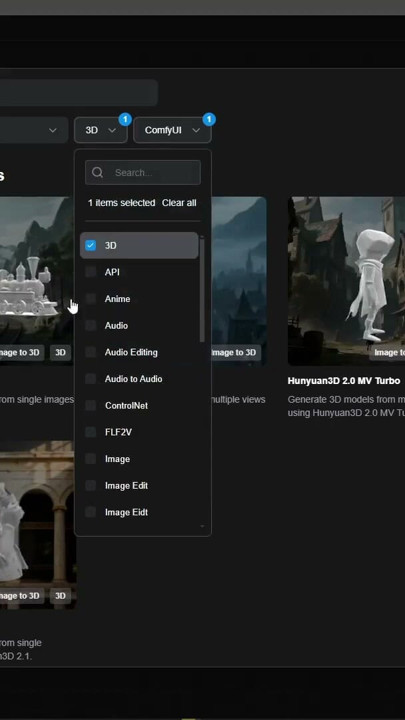Click the magnifier icon in dropdown search

(x=97, y=172)
